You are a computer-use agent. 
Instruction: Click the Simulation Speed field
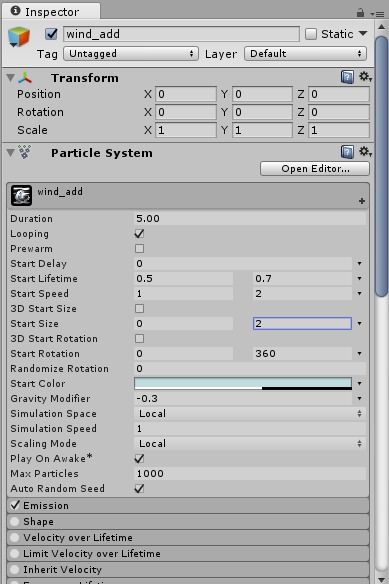(x=250, y=428)
